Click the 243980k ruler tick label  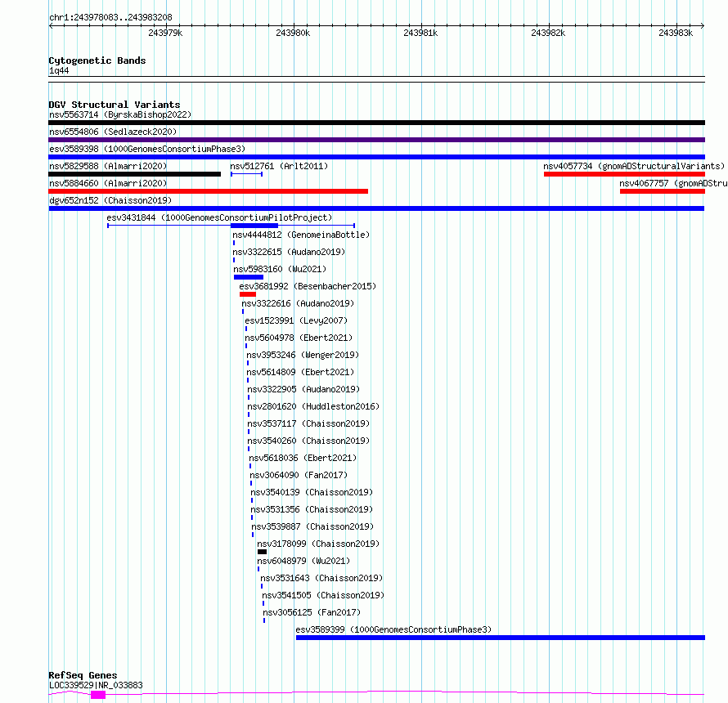coord(293,33)
